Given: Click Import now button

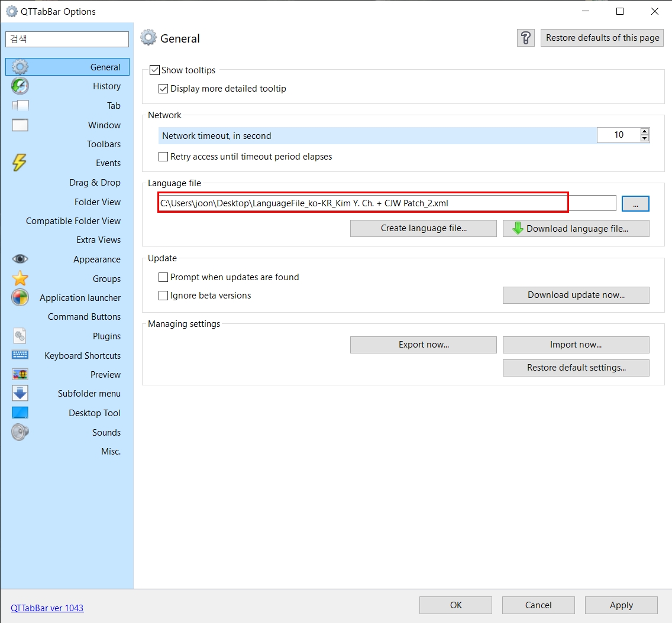Looking at the screenshot, I should pos(576,345).
